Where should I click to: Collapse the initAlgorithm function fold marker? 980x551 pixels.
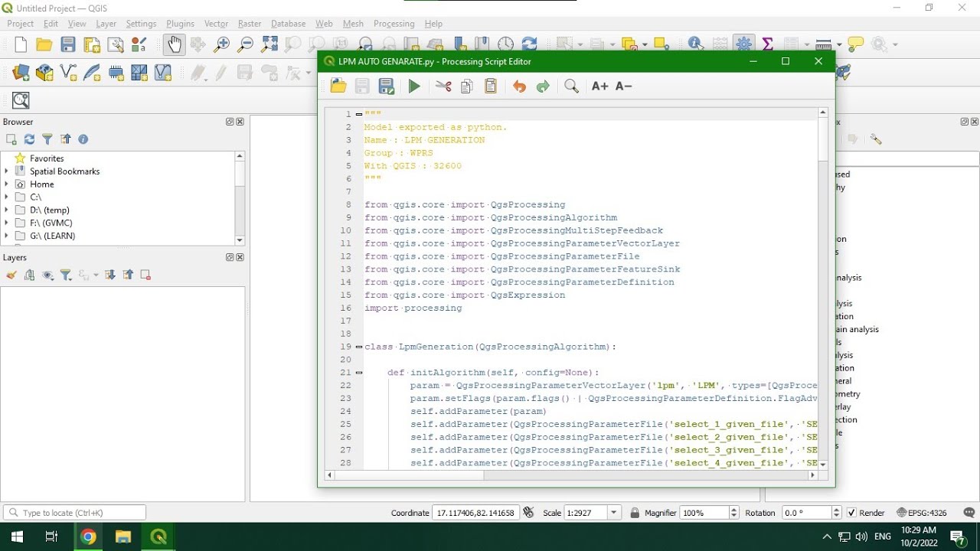click(359, 373)
